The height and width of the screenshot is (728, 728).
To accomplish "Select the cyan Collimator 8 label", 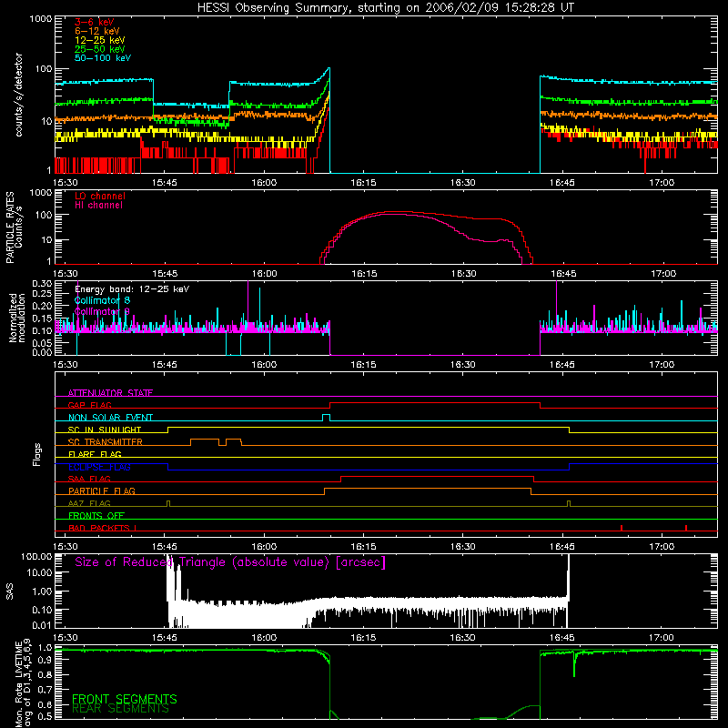I will coord(102,300).
